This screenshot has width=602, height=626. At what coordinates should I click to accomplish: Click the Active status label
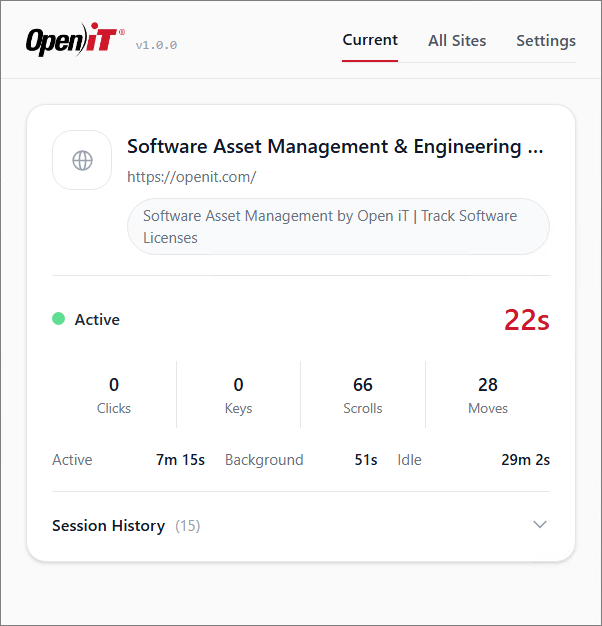[x=97, y=319]
